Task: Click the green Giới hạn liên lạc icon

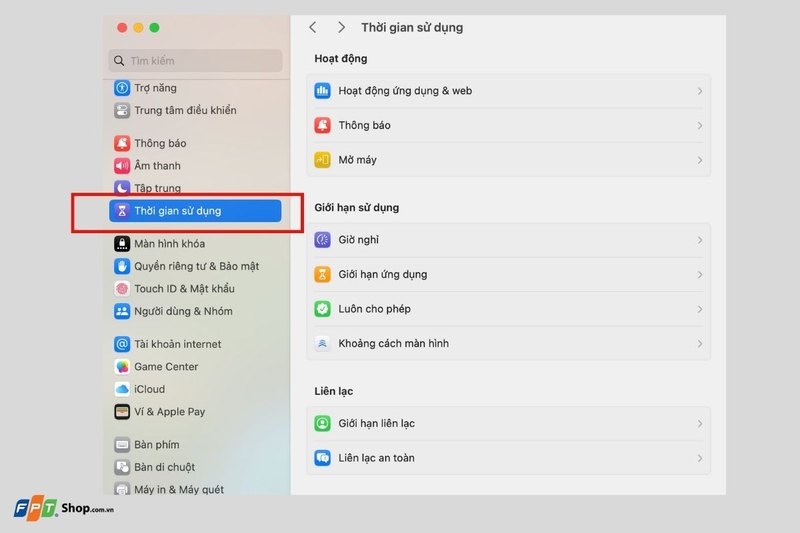Action: click(x=322, y=423)
